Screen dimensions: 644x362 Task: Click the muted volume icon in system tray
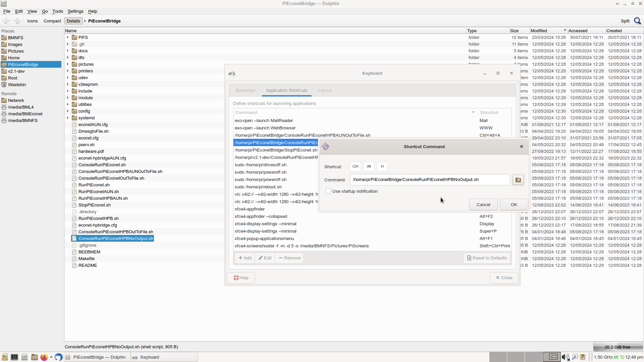[565, 357]
